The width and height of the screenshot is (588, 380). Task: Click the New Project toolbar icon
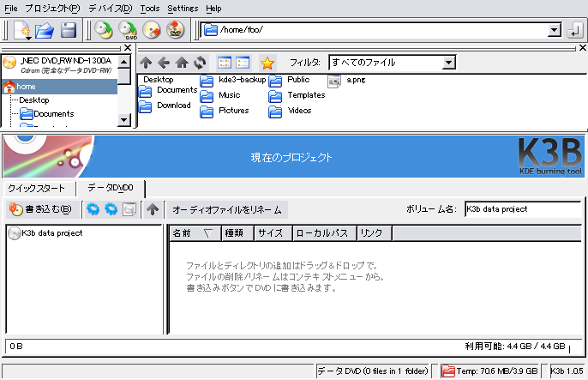point(23,31)
